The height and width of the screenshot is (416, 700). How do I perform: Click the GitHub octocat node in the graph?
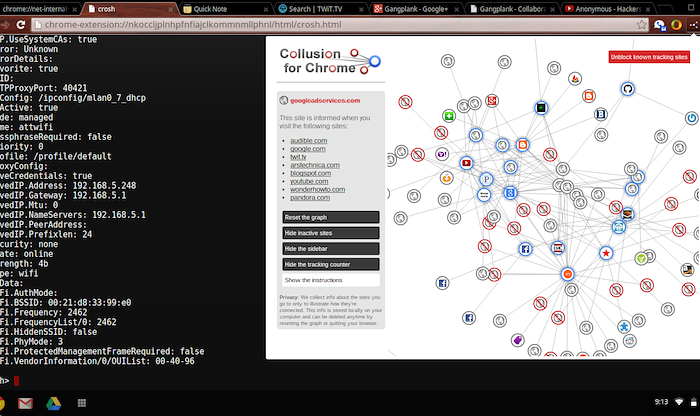pos(627,89)
